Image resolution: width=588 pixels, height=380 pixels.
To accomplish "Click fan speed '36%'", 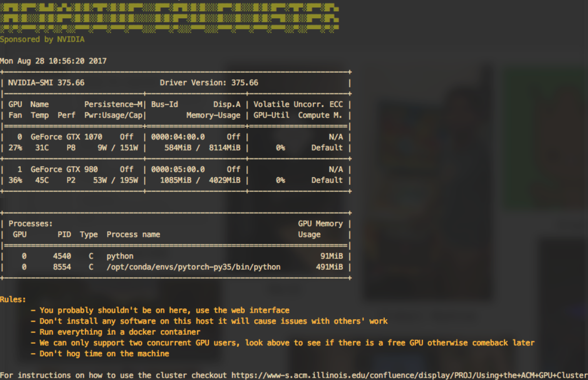I will click(x=15, y=180).
